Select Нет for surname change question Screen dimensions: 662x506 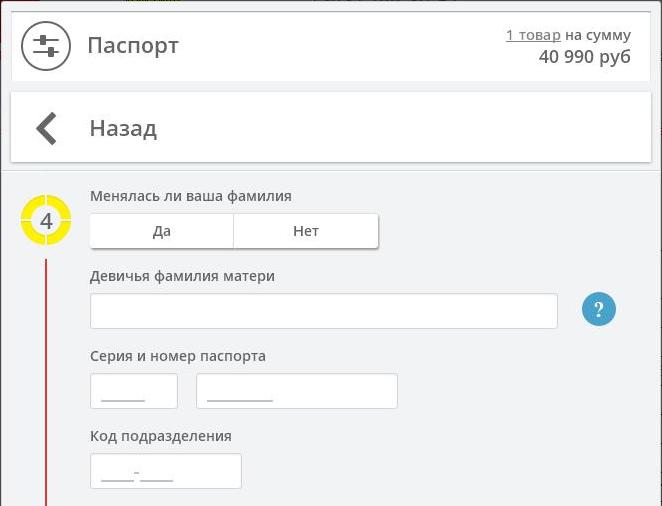pyautogui.click(x=306, y=231)
